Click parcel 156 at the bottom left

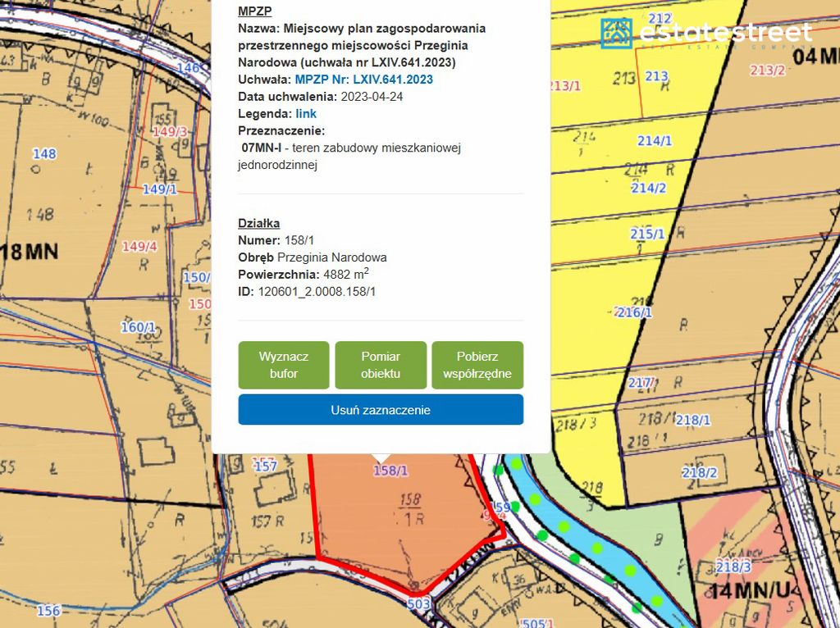48,609
